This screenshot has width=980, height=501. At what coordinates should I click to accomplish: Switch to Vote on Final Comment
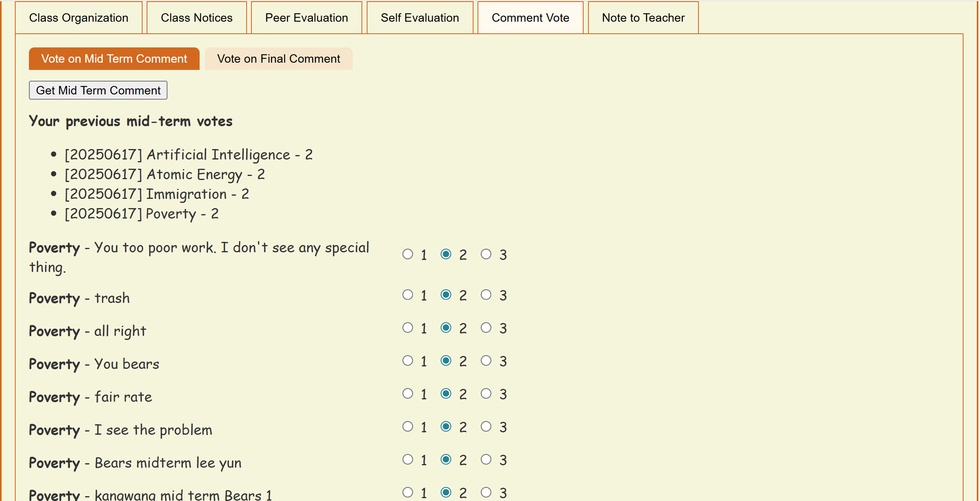[x=278, y=59]
